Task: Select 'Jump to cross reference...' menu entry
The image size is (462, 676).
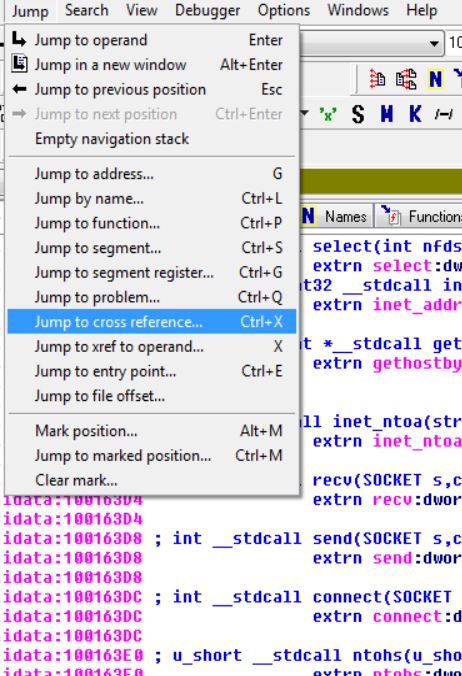Action: [152, 322]
